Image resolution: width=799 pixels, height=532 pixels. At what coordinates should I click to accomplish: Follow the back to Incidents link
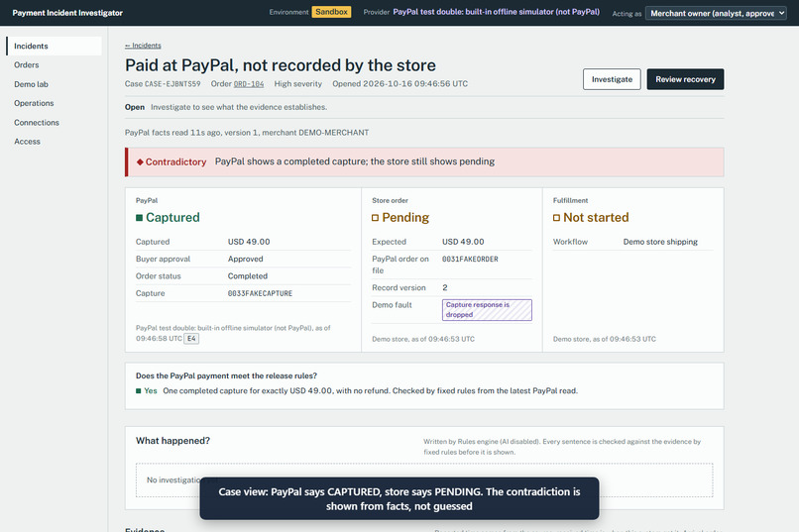point(143,46)
